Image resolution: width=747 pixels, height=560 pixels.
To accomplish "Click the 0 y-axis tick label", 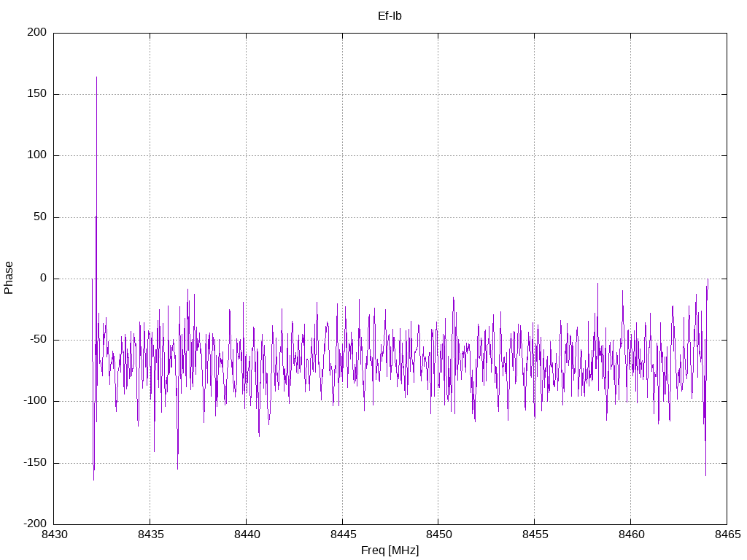I will pos(44,279).
